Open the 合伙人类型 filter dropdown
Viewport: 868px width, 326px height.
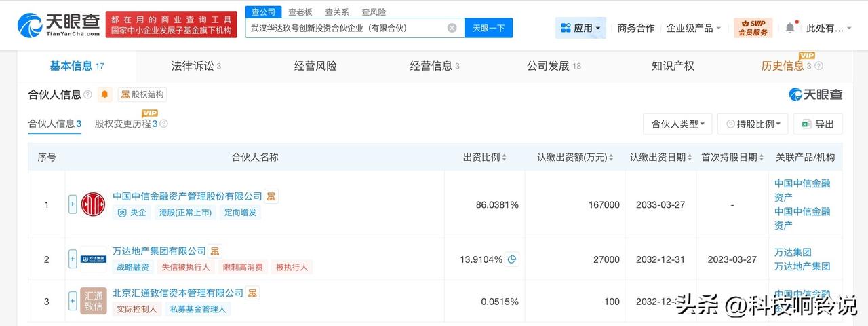pyautogui.click(x=677, y=124)
